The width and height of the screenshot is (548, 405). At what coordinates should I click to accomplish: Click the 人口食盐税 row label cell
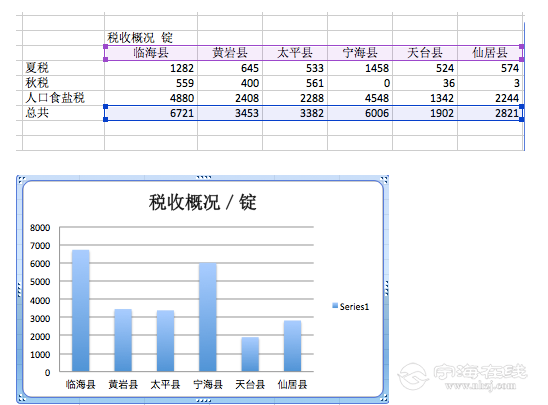63,98
